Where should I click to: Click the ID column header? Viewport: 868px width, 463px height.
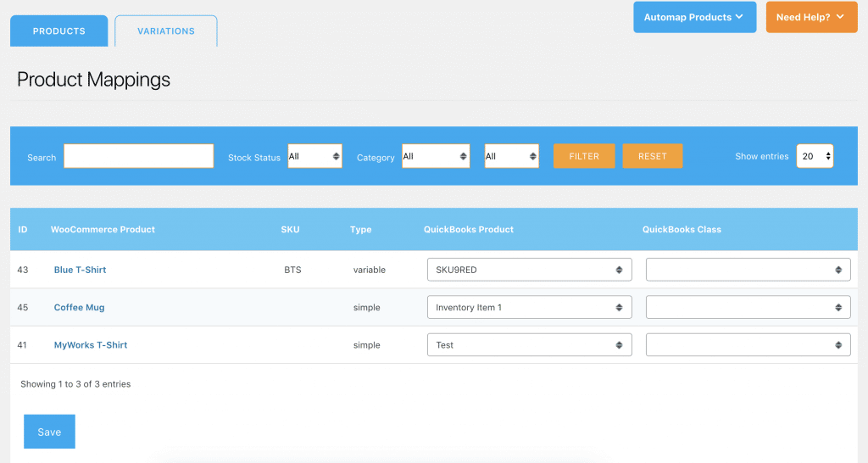click(23, 229)
